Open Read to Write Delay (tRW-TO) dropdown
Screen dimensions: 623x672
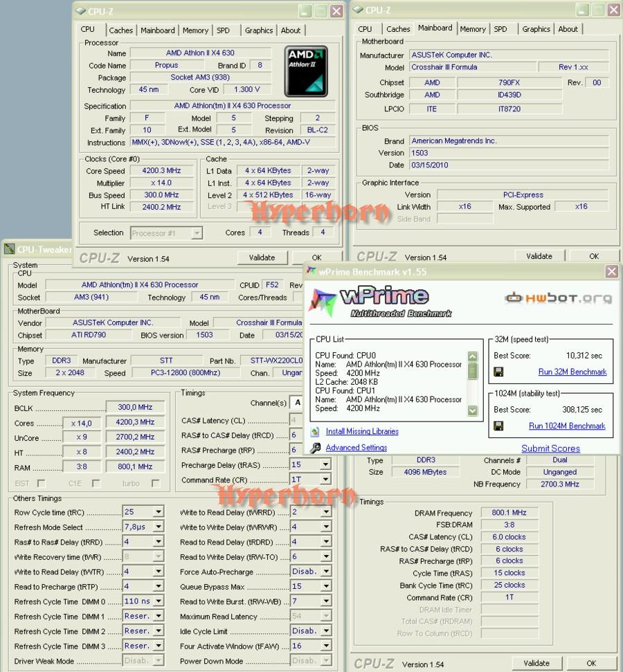(326, 556)
